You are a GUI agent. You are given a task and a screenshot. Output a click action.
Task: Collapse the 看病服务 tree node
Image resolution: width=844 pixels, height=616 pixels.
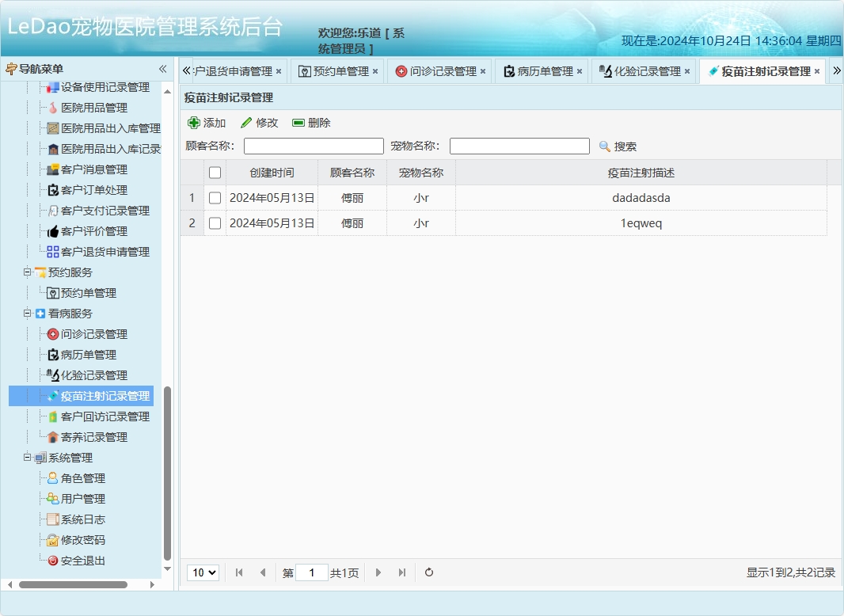tap(25, 313)
